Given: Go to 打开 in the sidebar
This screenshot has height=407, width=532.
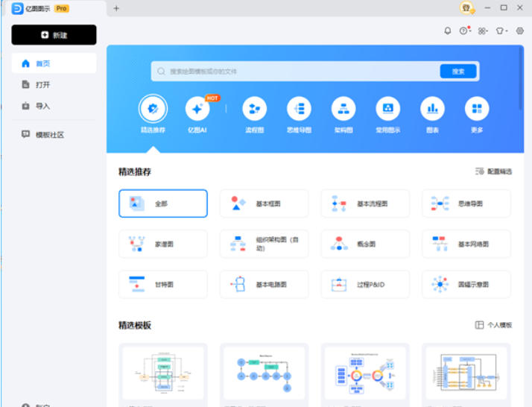Looking at the screenshot, I should pyautogui.click(x=42, y=85).
